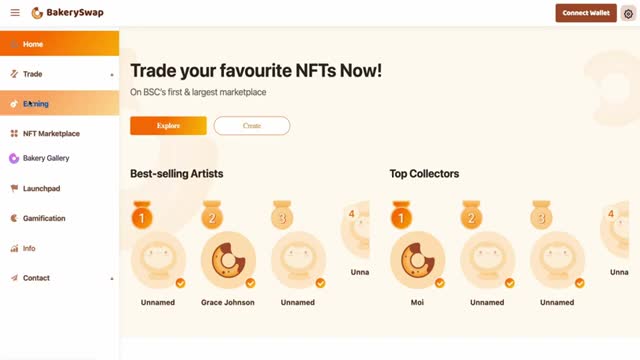Click the purple Bakery Gallery icon
The image size is (640, 360).
14,158
